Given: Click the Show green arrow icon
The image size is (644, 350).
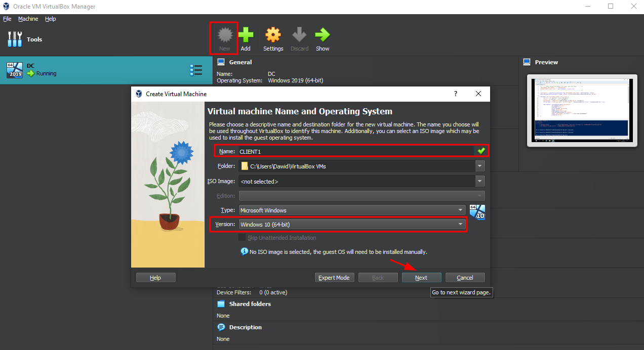Looking at the screenshot, I should click(x=323, y=35).
